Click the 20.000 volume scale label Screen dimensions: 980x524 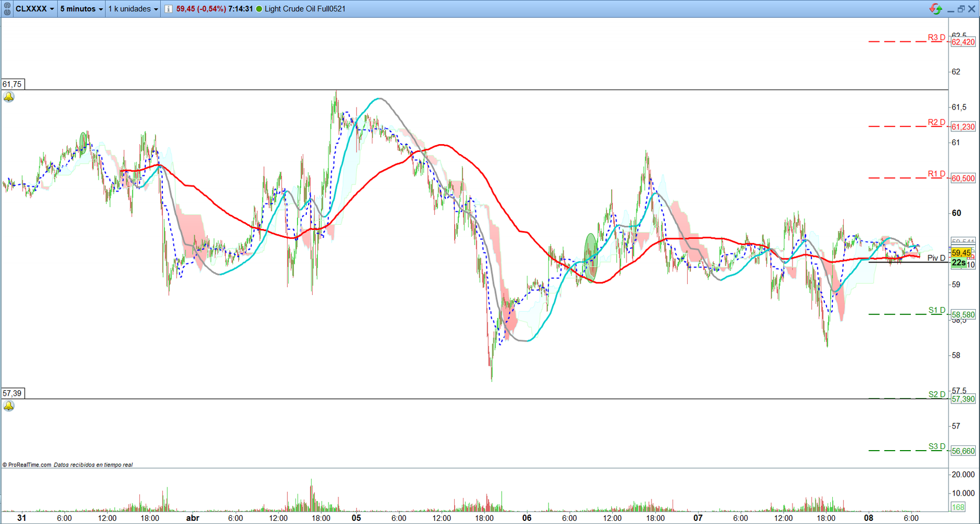tap(963, 475)
